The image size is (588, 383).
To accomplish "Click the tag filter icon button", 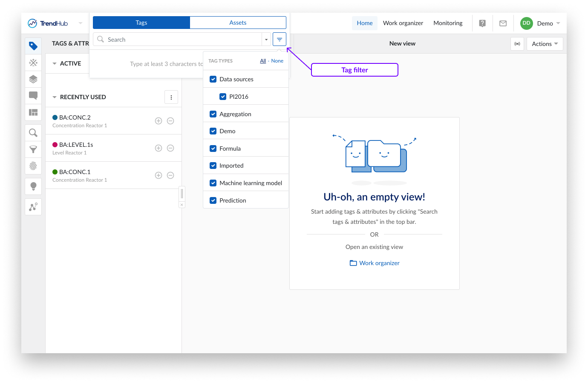I will (279, 40).
